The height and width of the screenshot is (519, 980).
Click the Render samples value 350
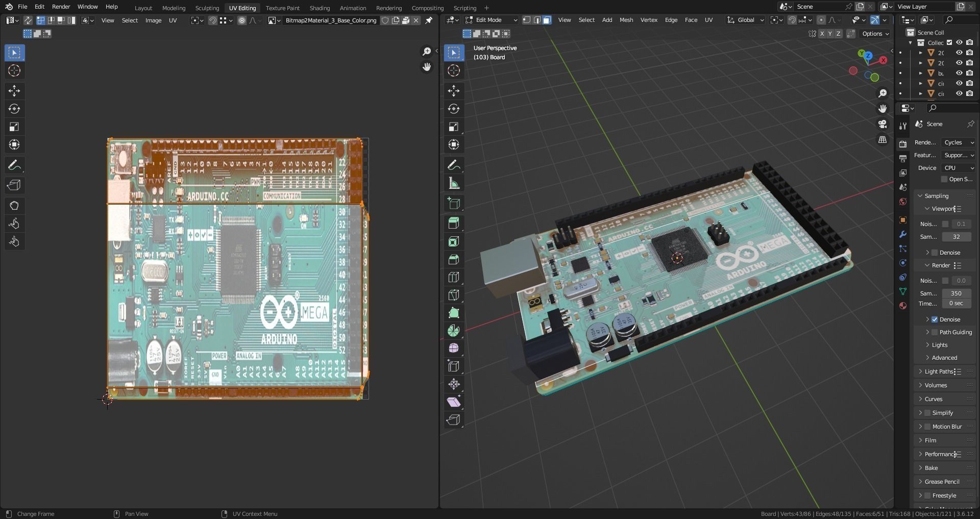956,293
